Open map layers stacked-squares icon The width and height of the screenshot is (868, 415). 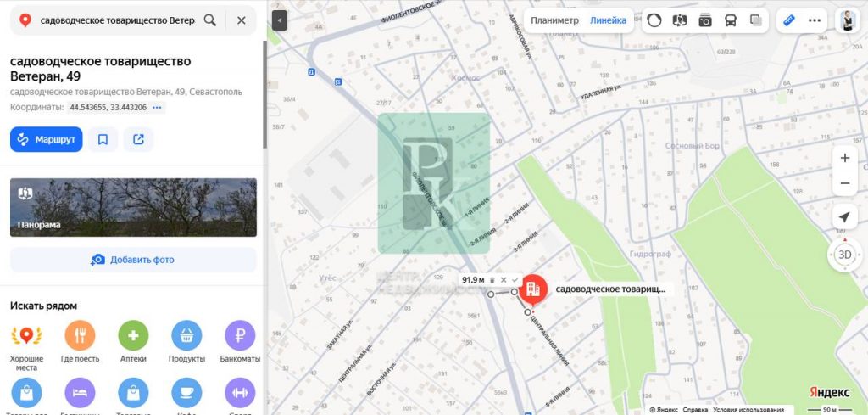(756, 20)
